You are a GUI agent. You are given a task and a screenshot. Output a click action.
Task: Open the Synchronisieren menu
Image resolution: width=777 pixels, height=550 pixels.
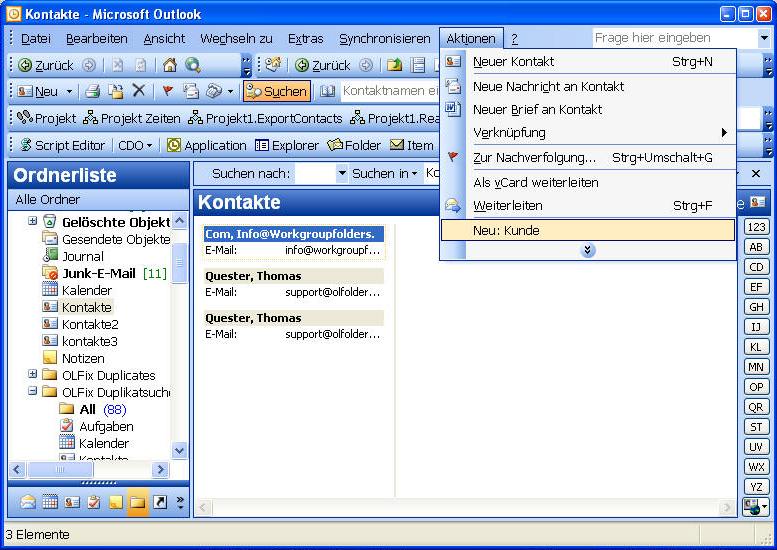coord(385,39)
